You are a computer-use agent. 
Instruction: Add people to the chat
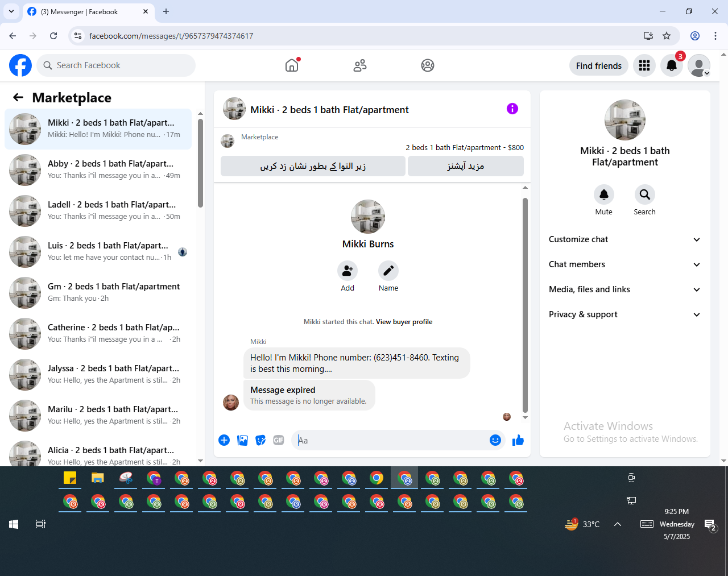click(348, 271)
